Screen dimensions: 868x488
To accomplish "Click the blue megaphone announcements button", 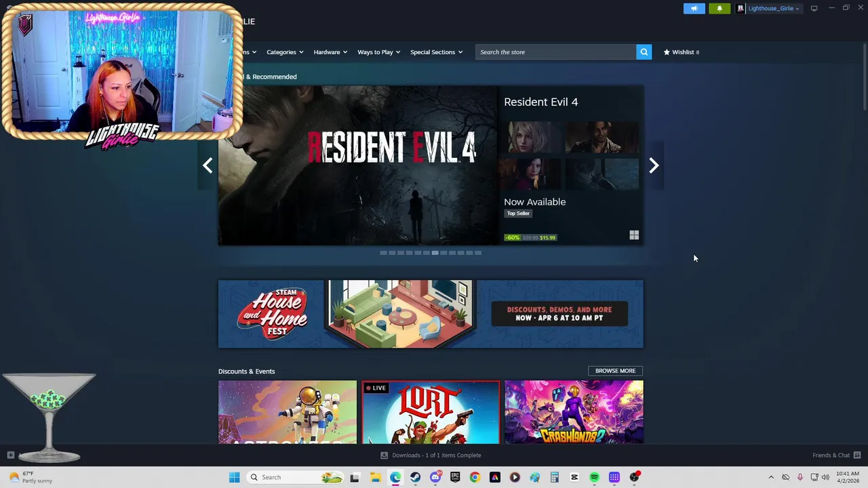I will [x=694, y=8].
